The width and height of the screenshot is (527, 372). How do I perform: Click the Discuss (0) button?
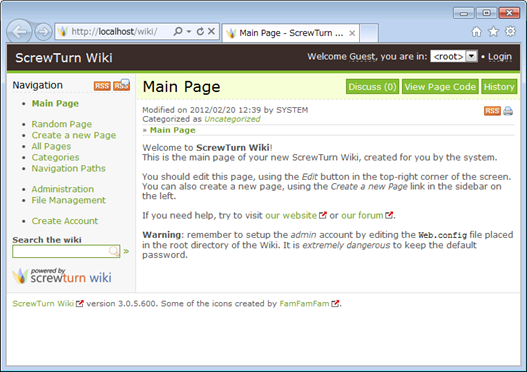click(372, 87)
